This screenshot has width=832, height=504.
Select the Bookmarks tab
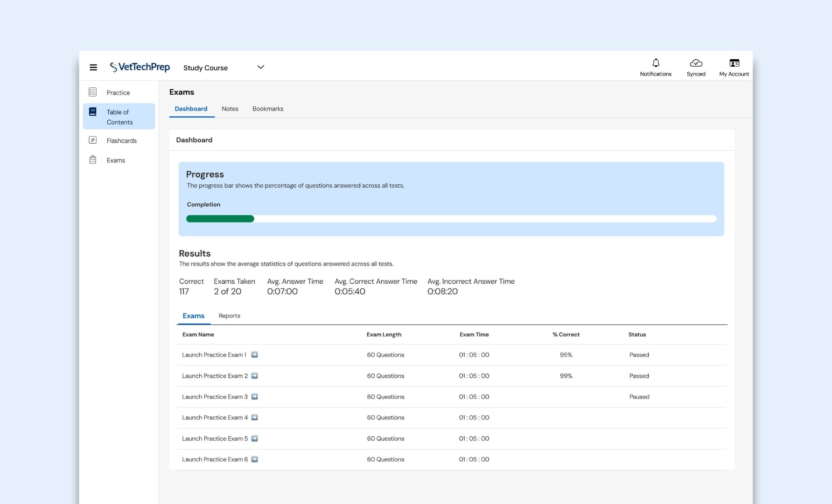click(268, 109)
